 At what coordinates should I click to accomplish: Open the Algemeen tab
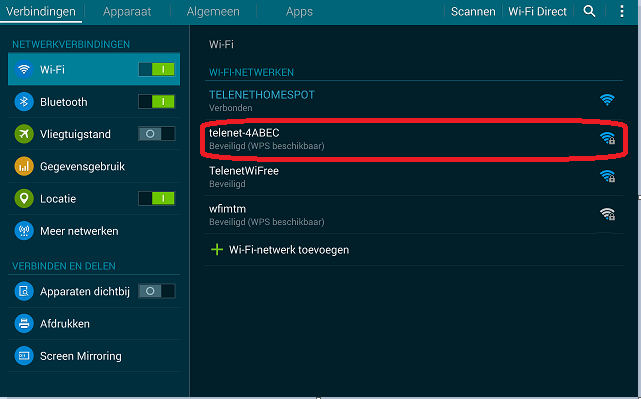213,11
